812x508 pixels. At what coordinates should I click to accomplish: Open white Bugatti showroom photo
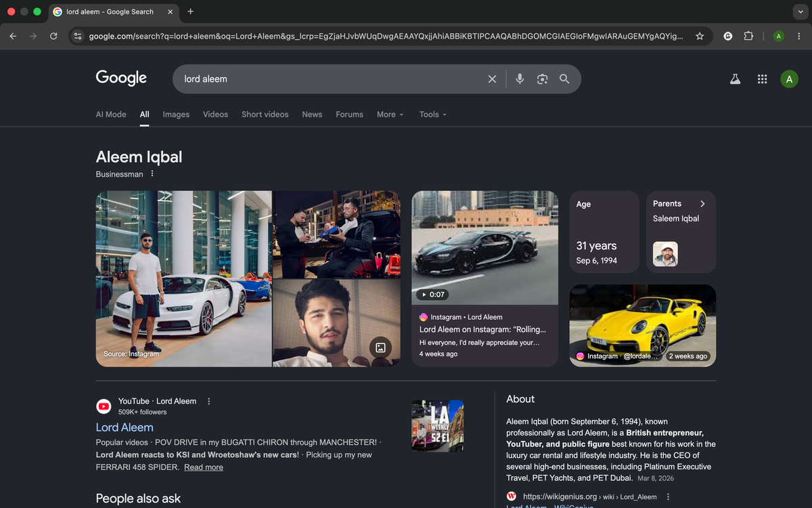pos(184,278)
